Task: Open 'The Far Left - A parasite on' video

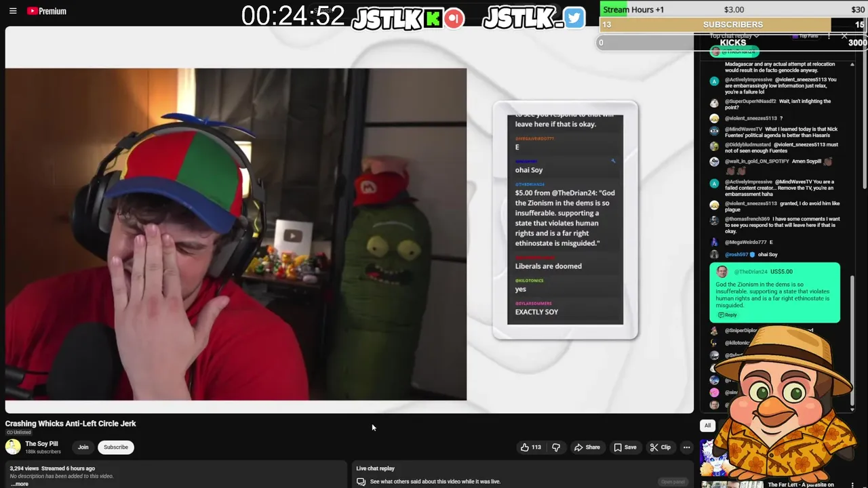Action: click(x=800, y=485)
